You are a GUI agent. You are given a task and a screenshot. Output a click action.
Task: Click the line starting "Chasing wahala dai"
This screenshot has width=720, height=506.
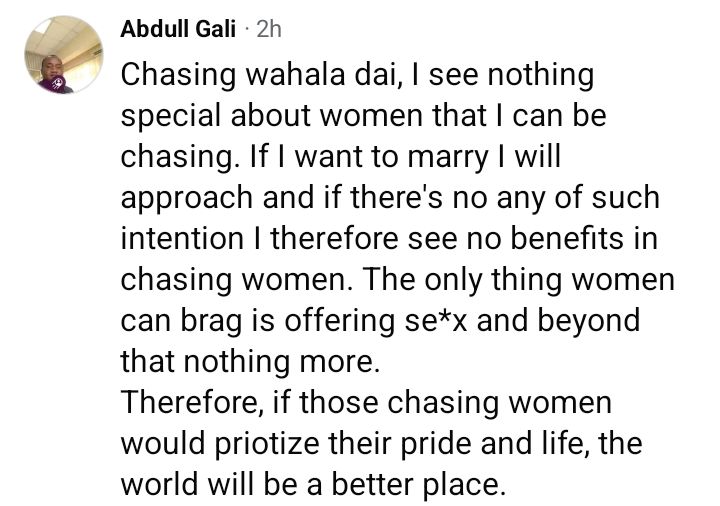(357, 75)
